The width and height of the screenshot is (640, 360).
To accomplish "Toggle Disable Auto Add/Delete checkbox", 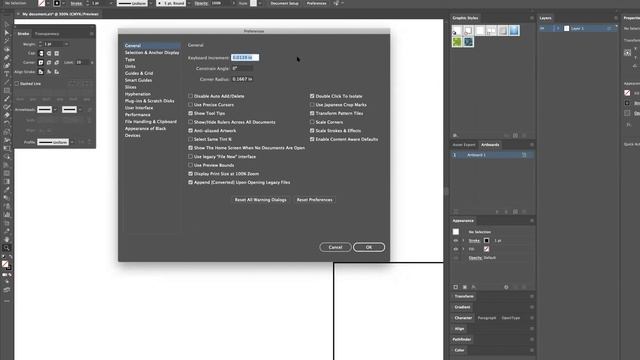I will click(190, 96).
